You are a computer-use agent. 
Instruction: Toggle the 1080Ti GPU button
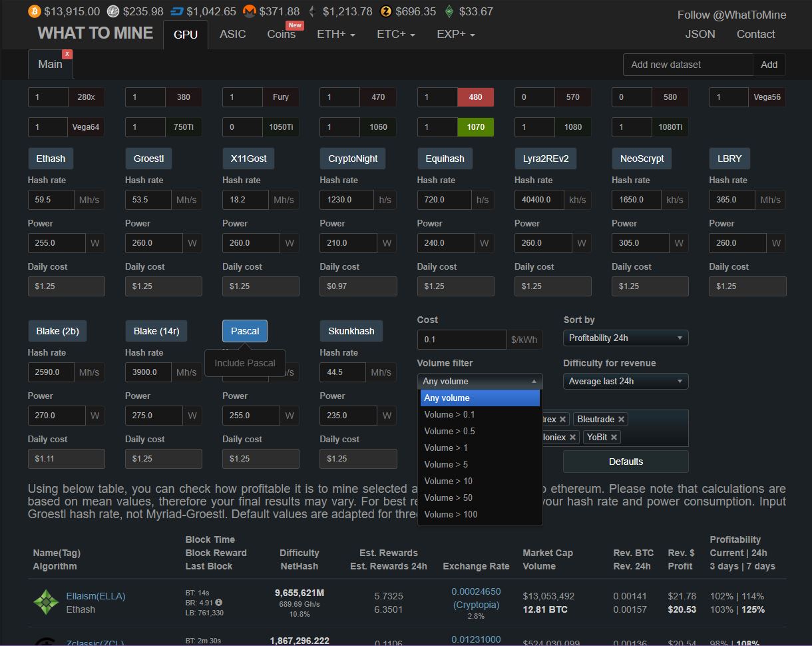pyautogui.click(x=670, y=127)
